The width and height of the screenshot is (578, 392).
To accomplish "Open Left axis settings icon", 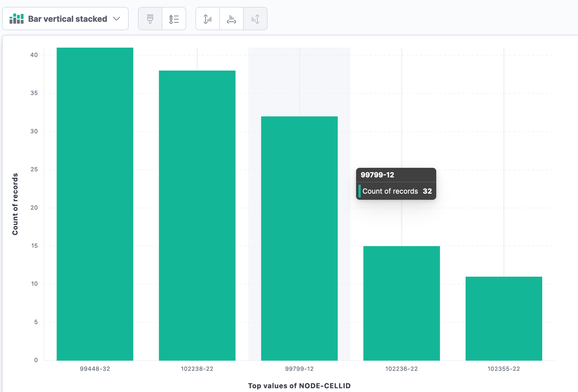I will 208,19.
